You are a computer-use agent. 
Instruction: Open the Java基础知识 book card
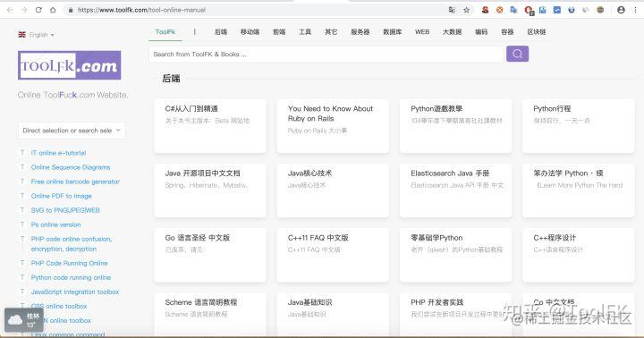[333, 315]
